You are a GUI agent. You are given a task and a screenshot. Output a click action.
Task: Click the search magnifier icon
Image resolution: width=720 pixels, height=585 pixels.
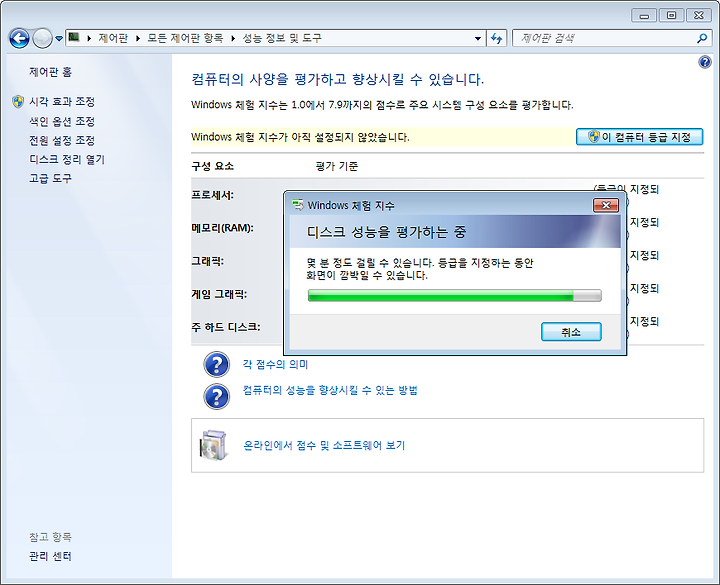click(702, 39)
